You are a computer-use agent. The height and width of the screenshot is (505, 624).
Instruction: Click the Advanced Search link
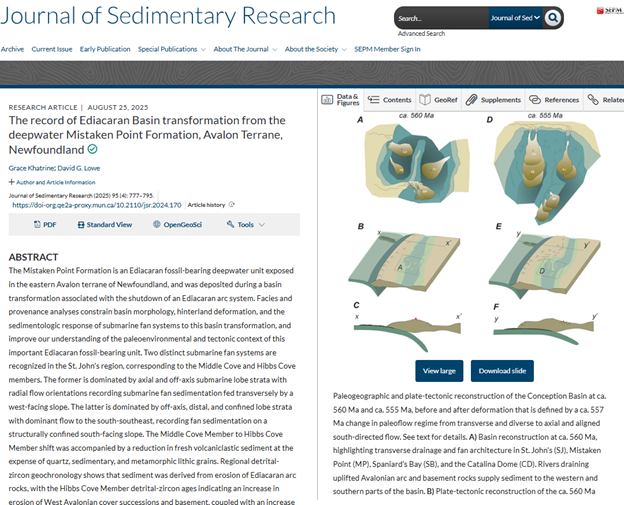point(421,33)
